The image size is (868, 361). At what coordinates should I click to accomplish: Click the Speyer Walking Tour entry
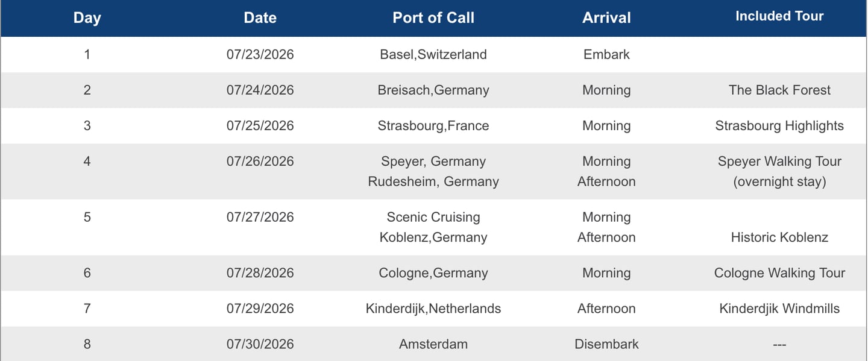point(779,162)
